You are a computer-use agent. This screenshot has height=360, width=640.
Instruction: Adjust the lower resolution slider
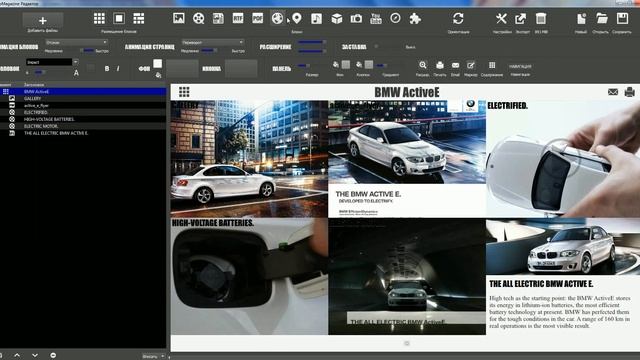pos(311,51)
